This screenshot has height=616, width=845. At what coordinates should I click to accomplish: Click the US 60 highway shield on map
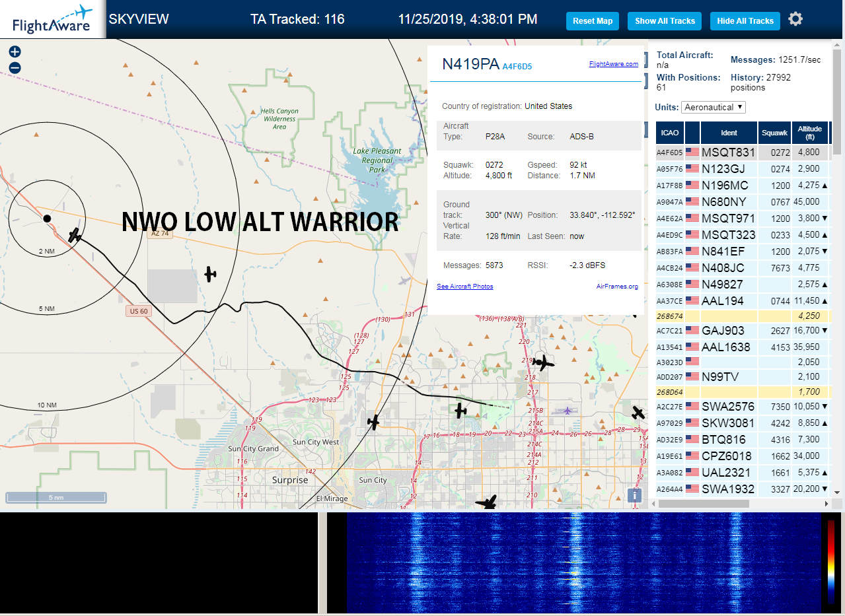[x=138, y=310]
